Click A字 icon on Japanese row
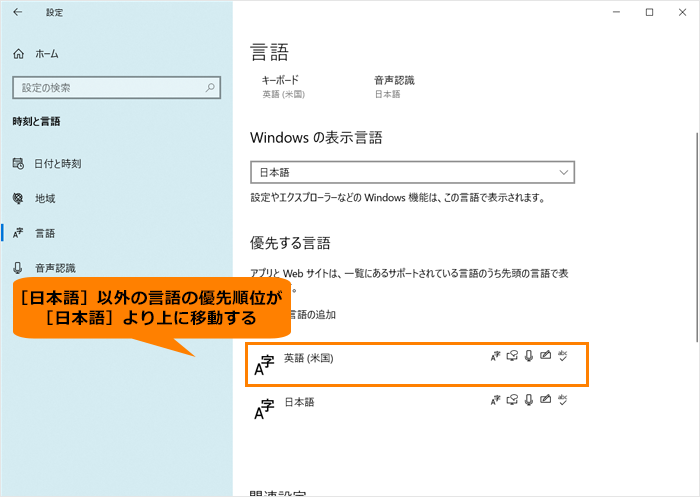The height and width of the screenshot is (497, 700). click(264, 409)
